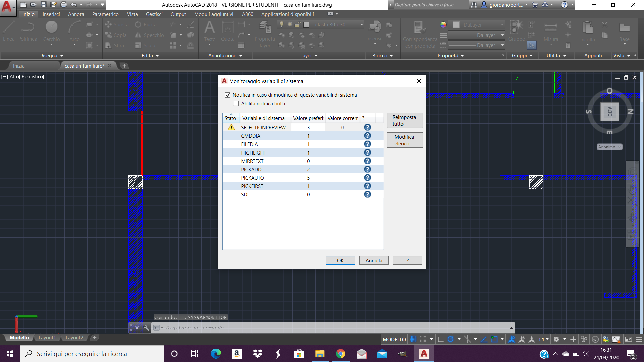Click the 'pilastri 30 x 30' layer color swatch
Screen dimensions: 644x362
click(306, 25)
